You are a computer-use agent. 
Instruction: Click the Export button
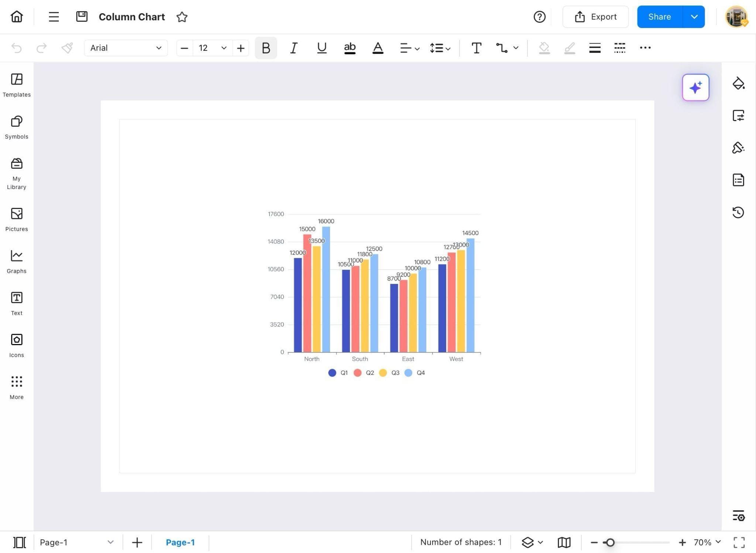595,17
